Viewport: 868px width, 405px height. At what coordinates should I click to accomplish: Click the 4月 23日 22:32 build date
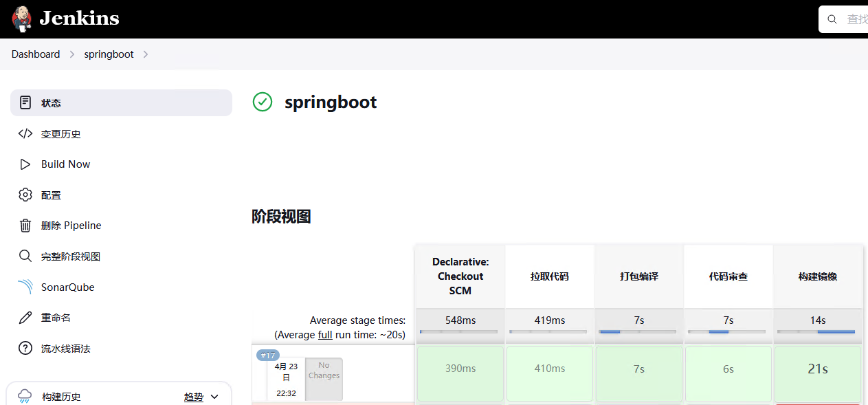pyautogui.click(x=287, y=380)
